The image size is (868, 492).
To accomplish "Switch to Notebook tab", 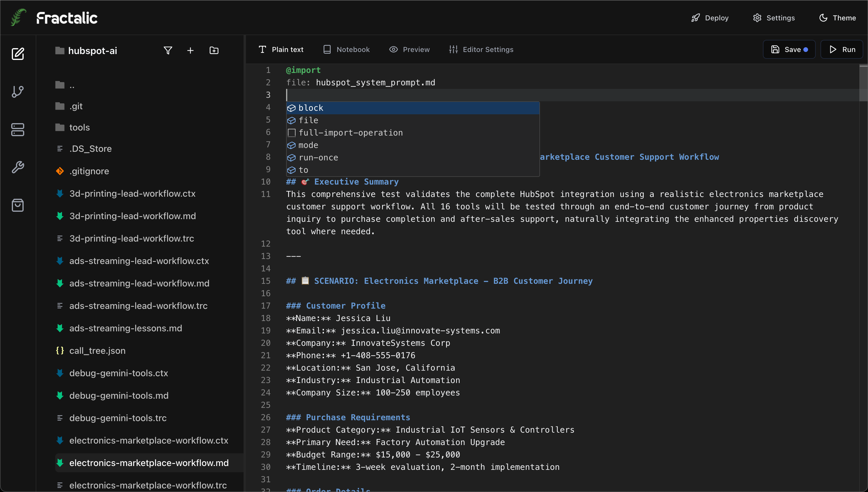I will point(347,49).
